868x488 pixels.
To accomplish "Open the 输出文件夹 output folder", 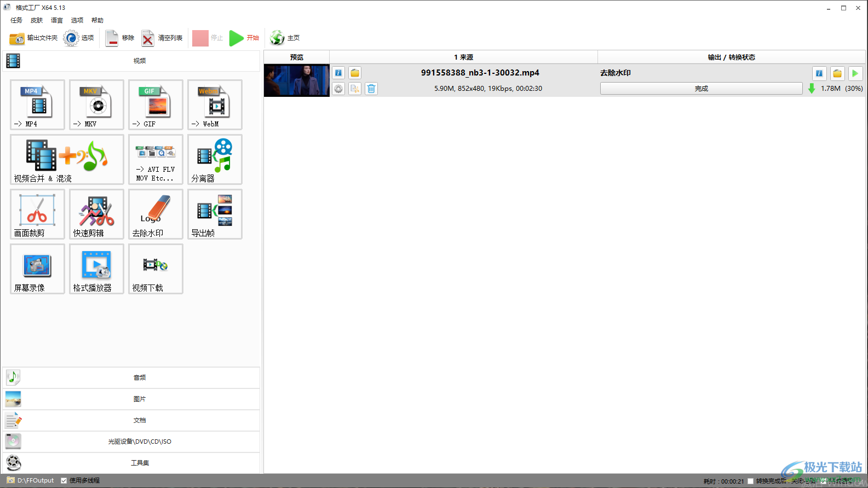I will pos(33,38).
